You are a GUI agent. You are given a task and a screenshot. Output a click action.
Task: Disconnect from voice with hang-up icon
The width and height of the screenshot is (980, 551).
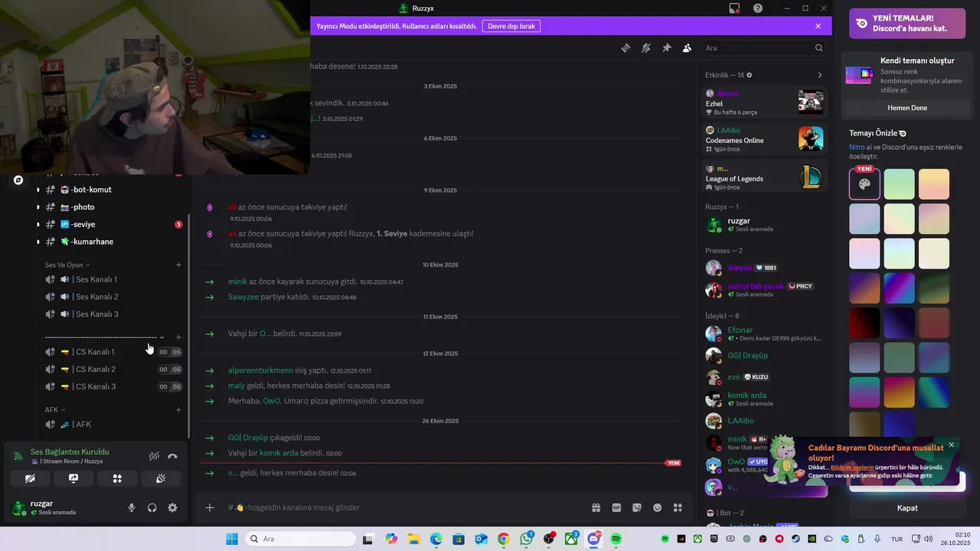coord(172,456)
